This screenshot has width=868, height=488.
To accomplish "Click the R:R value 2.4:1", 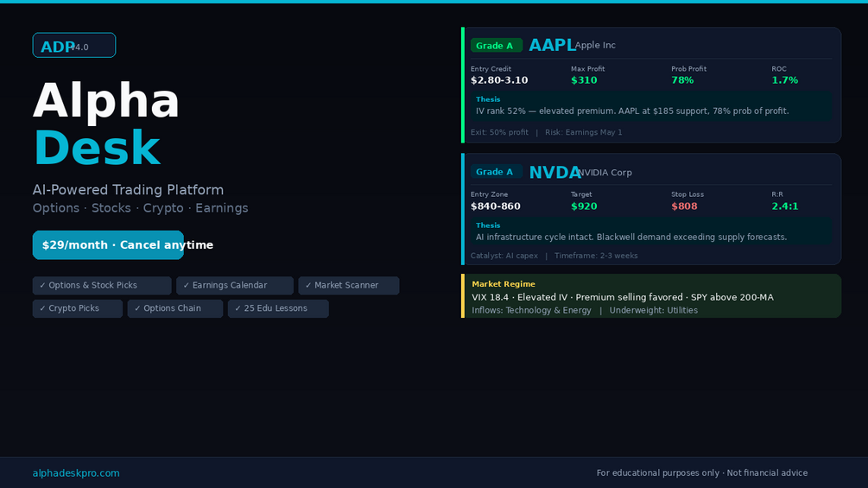I will click(x=785, y=206).
